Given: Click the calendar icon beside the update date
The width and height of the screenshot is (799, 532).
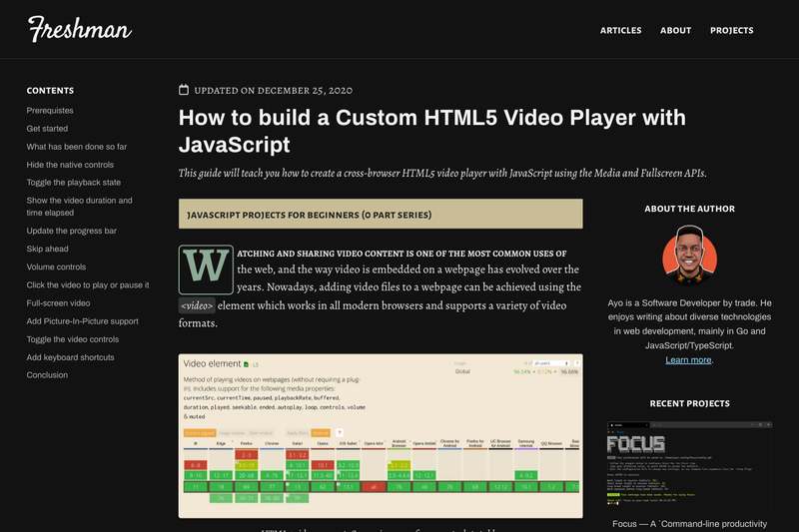Looking at the screenshot, I should click(x=184, y=90).
